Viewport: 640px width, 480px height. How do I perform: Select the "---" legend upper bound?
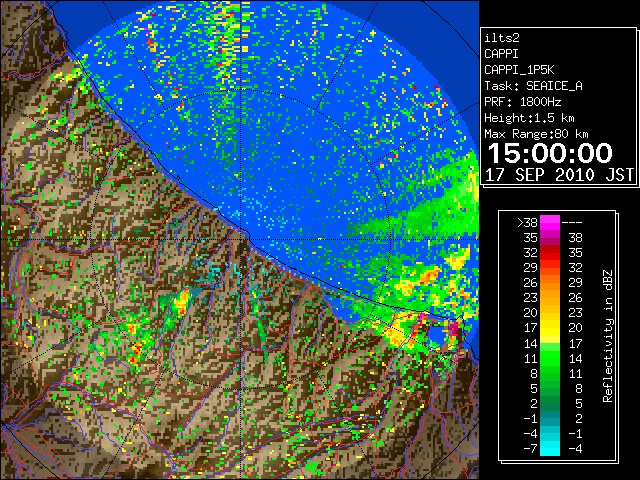pos(572,222)
